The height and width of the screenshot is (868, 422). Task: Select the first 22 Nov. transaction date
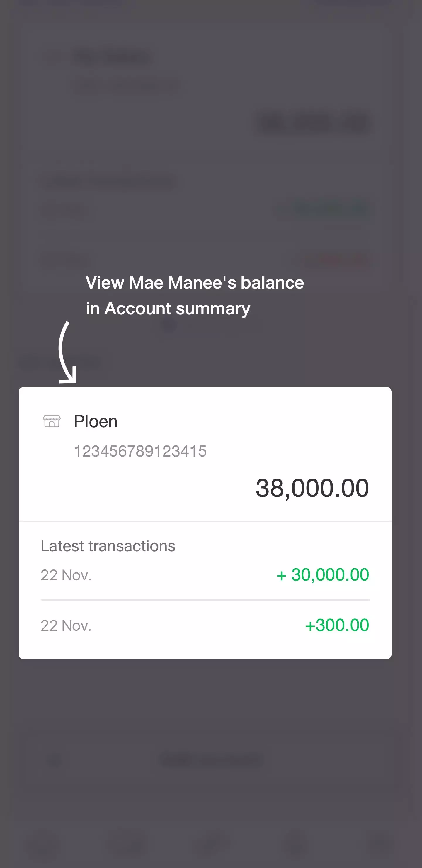point(66,575)
